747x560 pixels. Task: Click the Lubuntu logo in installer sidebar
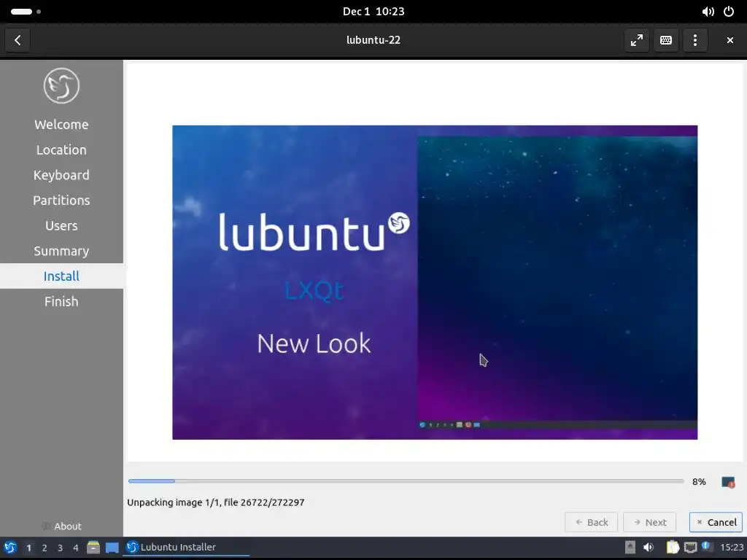point(61,86)
